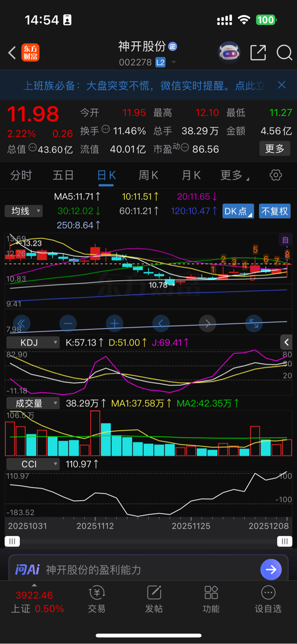This screenshot has width=297, height=644.
Task: Send AI question with arrow button
Action: pos(271,570)
